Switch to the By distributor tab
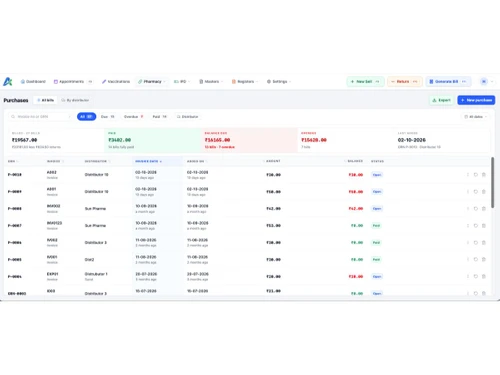500x375 pixels. click(x=75, y=100)
